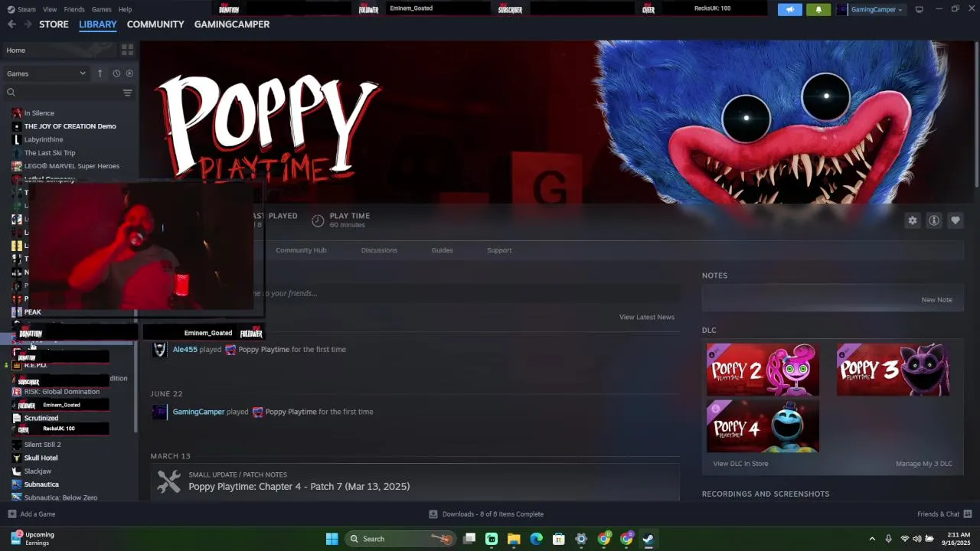The height and width of the screenshot is (551, 980).
Task: Click View DLC In Store
Action: pyautogui.click(x=740, y=464)
